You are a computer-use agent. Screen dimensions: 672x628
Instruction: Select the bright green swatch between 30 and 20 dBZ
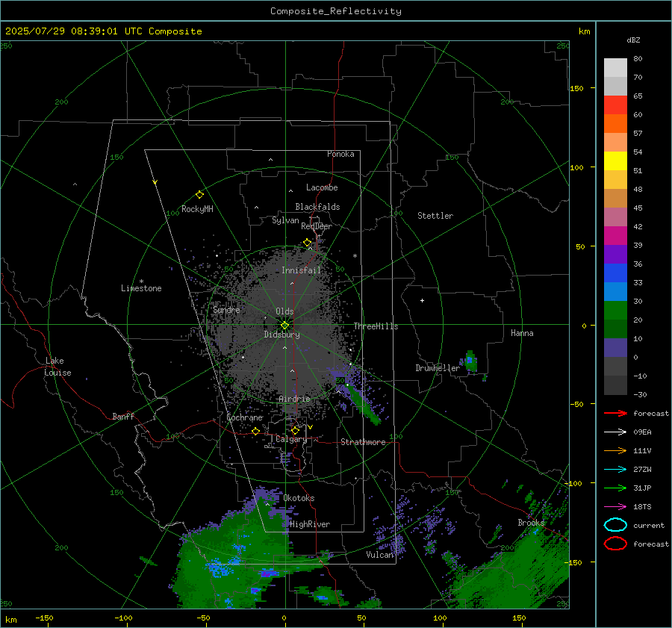615,311
